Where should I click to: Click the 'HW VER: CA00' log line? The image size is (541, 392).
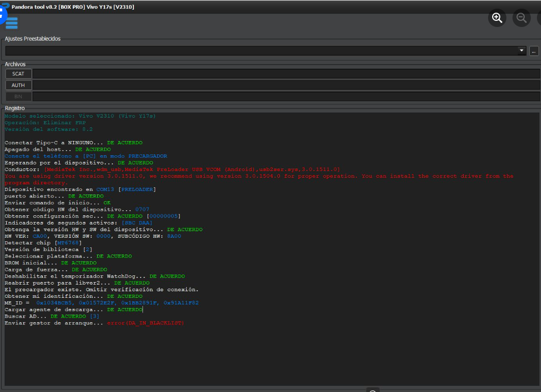click(93, 236)
